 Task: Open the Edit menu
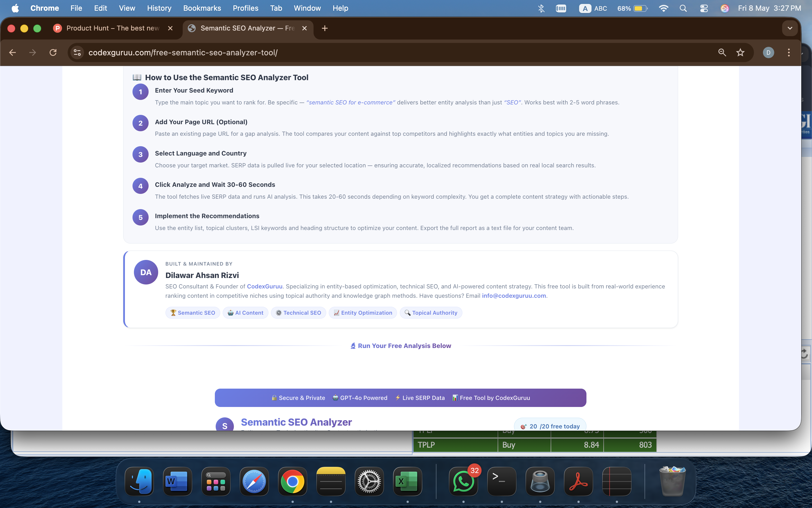100,8
